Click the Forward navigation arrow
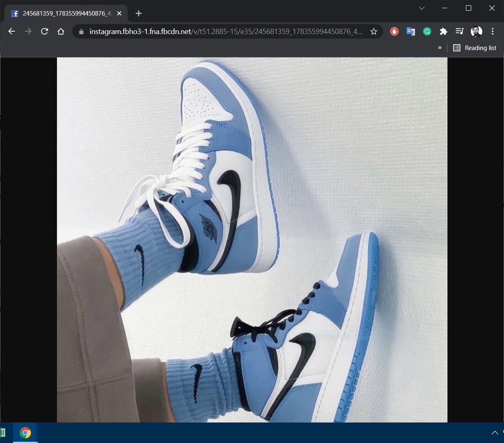This screenshot has height=443, width=504. pyautogui.click(x=28, y=32)
